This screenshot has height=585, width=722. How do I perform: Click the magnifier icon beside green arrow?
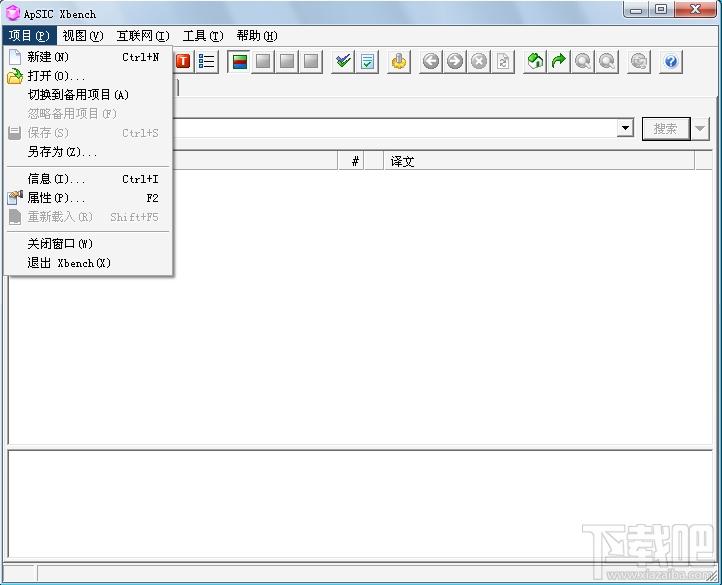tap(583, 61)
